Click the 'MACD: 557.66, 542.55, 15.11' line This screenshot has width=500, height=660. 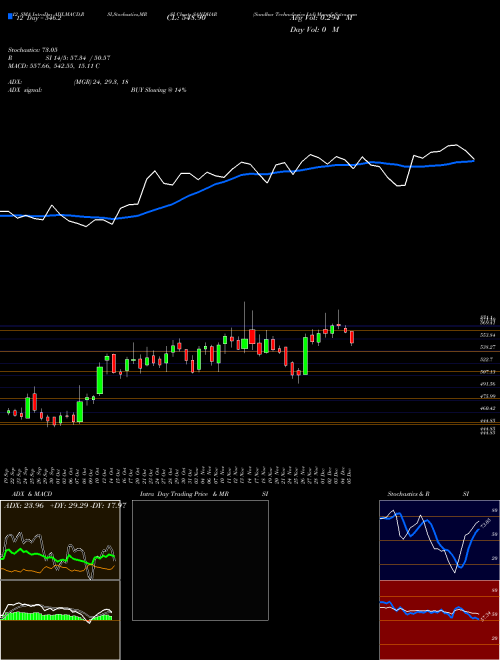coord(54,66)
